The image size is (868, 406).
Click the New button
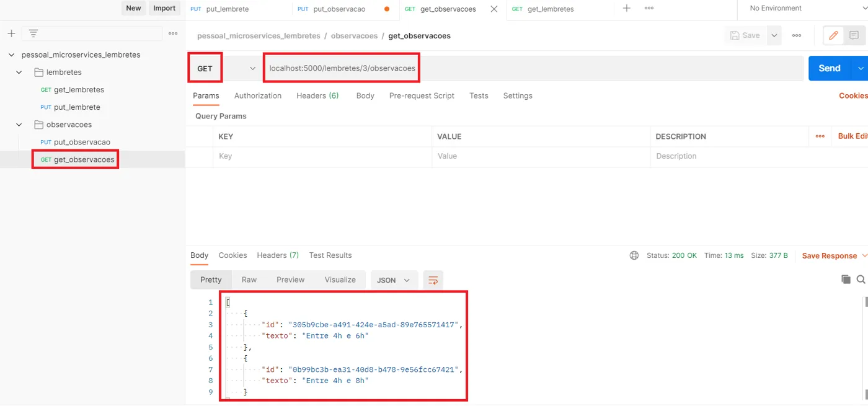point(133,8)
